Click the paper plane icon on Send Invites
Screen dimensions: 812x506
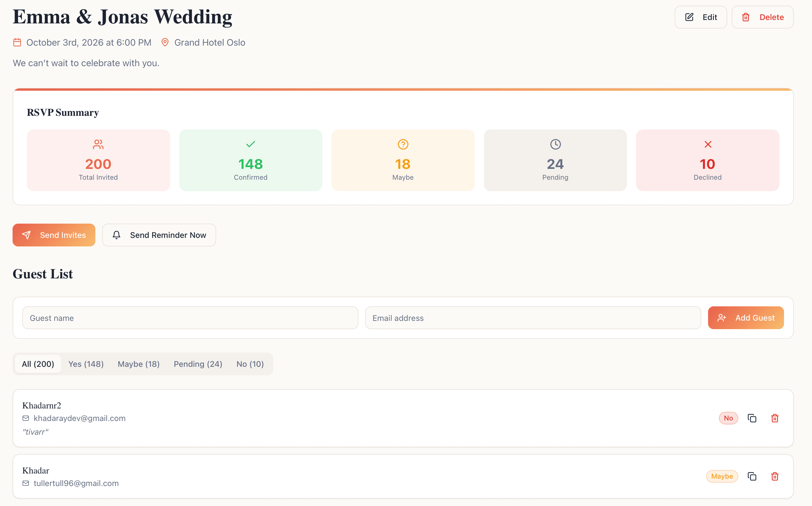coord(27,235)
